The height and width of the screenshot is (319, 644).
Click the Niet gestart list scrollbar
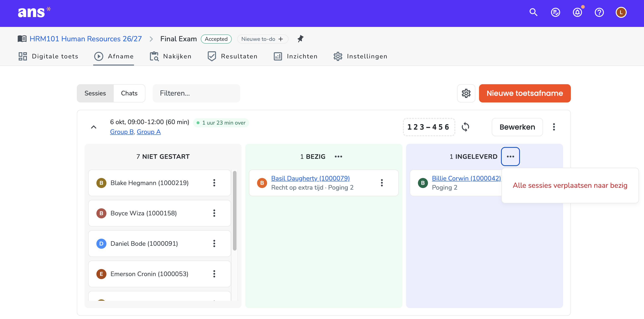click(234, 210)
